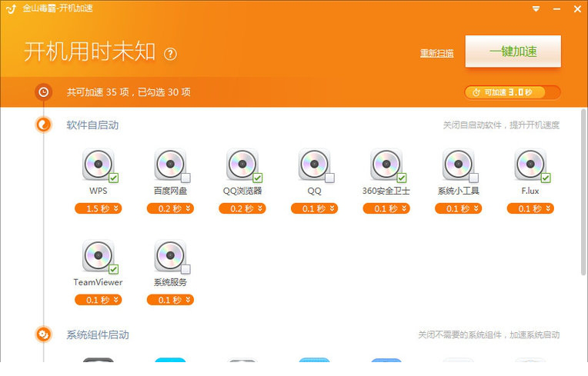Click the 系统组件启动 section icon
The image size is (588, 376).
[x=44, y=334]
